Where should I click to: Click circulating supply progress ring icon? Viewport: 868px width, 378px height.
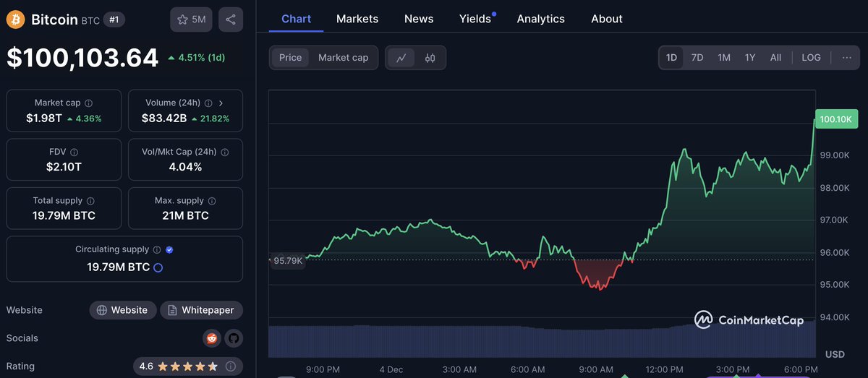[158, 267]
